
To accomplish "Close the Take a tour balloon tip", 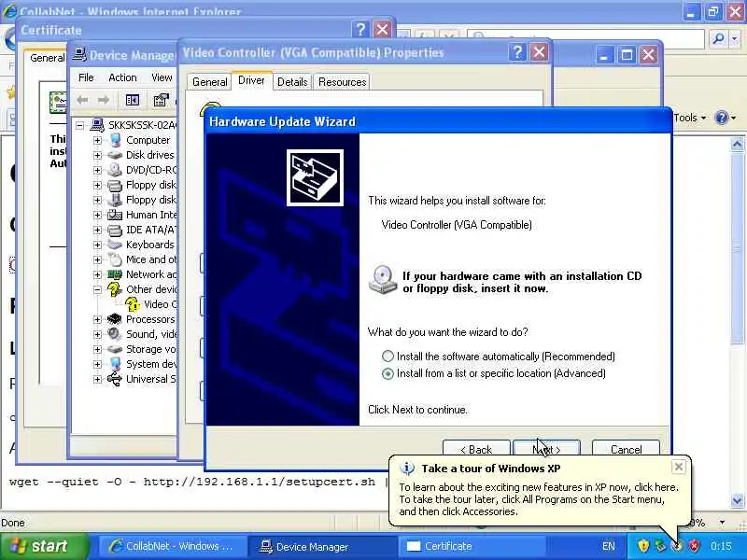I will 679,467.
